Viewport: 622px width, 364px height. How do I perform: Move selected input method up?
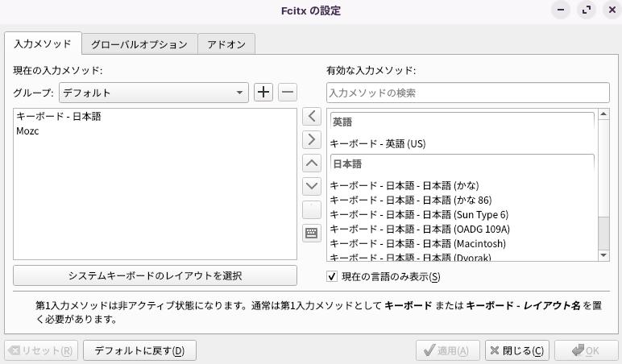312,163
